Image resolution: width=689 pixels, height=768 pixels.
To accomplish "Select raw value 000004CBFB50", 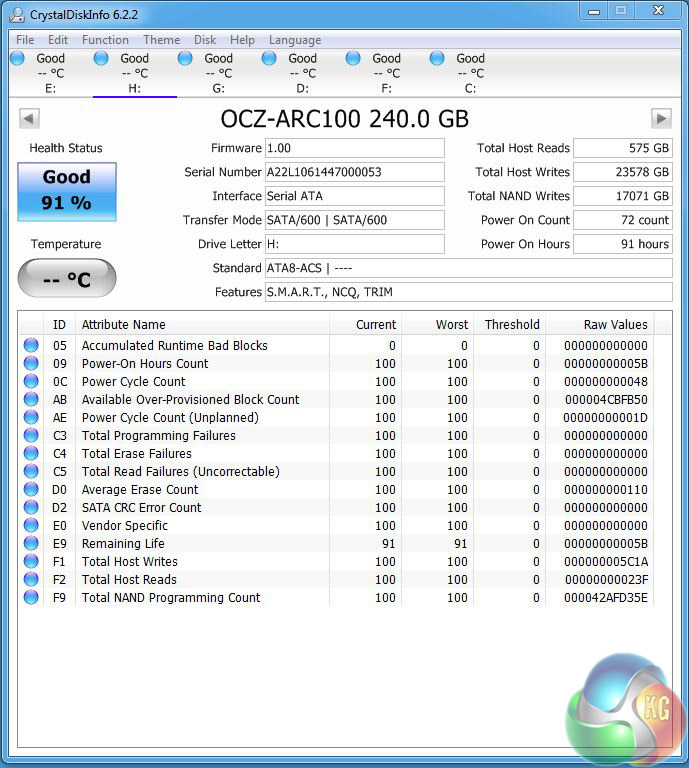I will 606,400.
